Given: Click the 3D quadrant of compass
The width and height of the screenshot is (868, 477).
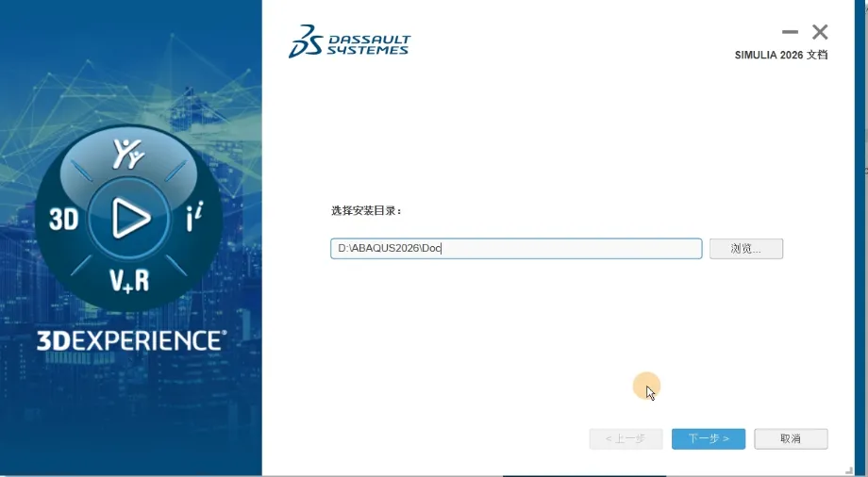Looking at the screenshot, I should (x=63, y=219).
